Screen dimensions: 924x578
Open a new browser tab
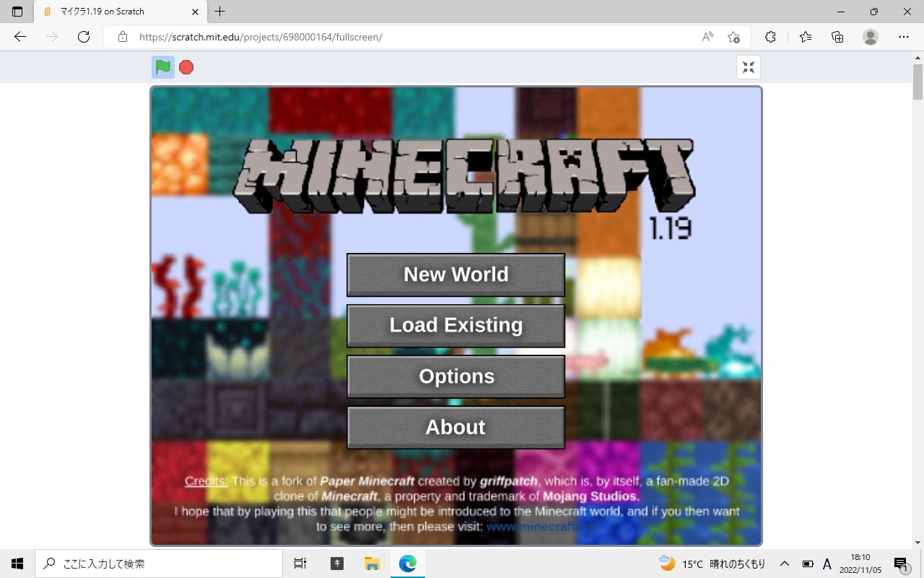(220, 12)
